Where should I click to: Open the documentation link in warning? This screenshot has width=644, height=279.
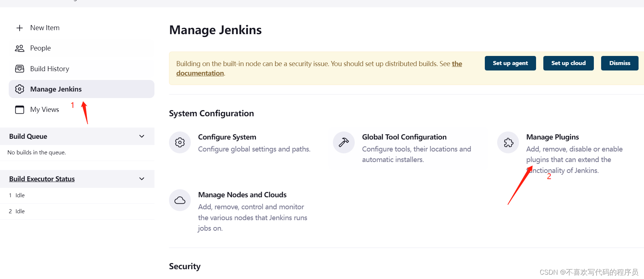click(200, 73)
